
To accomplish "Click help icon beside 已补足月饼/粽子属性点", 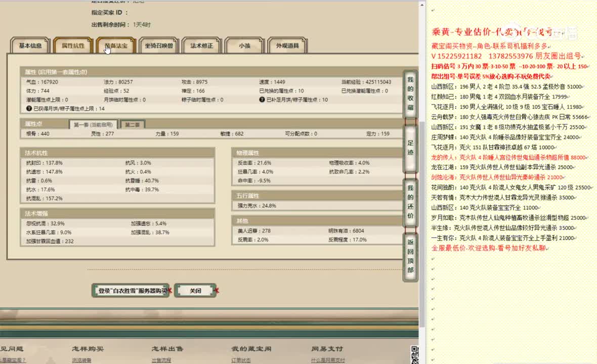I will (x=262, y=100).
